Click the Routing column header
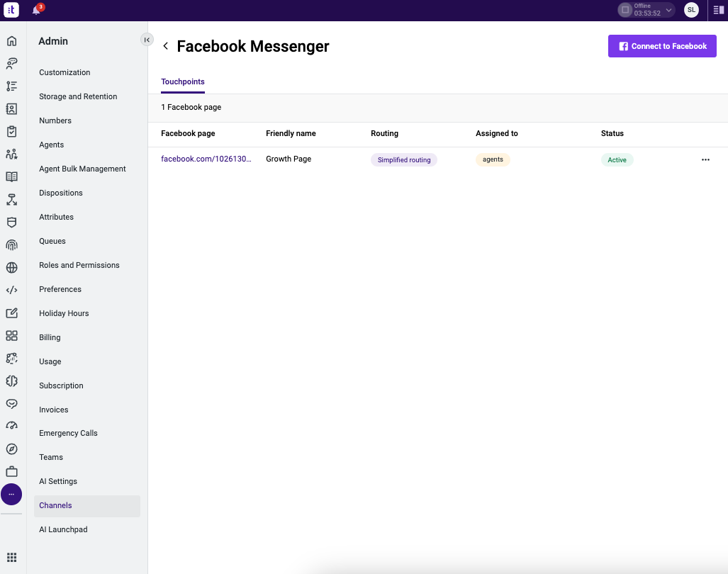The height and width of the screenshot is (574, 728). click(x=384, y=134)
